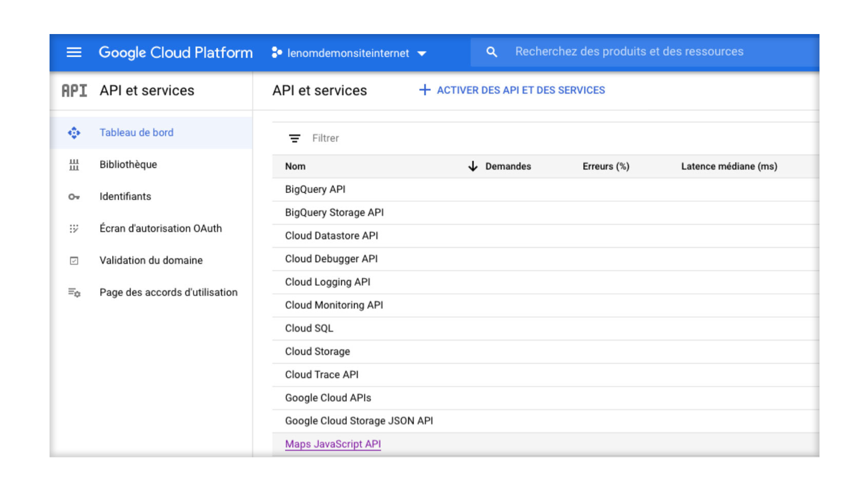Open the Maps JavaScript API link
Screen dimensions: 868x491
tap(333, 444)
